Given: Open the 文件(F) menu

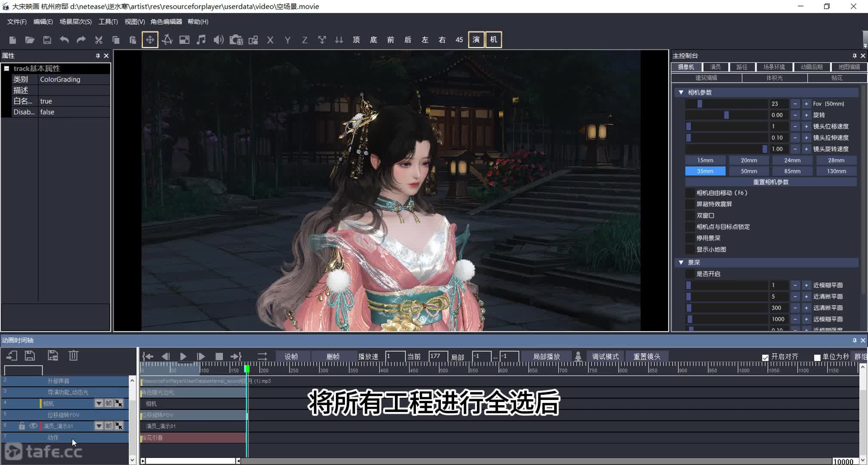Looking at the screenshot, I should 17,22.
